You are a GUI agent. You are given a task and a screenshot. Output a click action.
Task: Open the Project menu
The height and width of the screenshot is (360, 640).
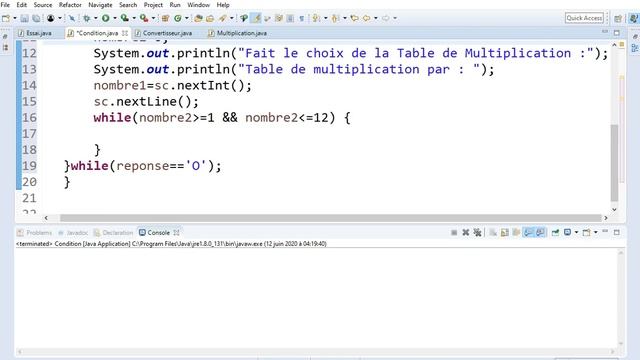153,5
